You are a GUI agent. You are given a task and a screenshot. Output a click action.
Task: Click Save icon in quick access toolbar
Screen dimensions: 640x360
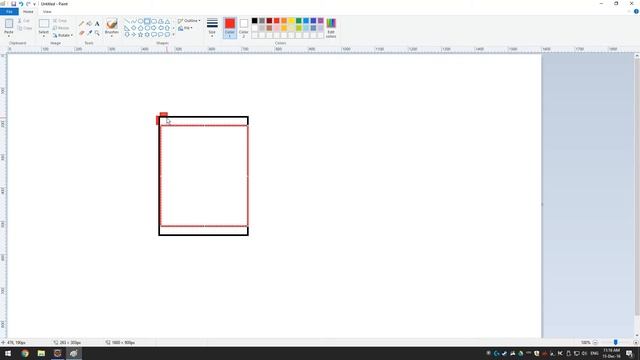click(x=13, y=4)
